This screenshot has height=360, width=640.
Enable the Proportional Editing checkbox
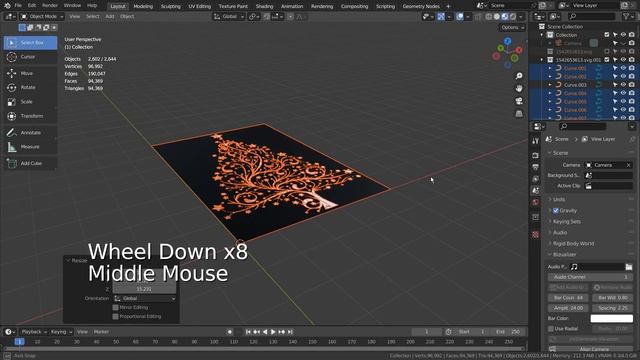pyautogui.click(x=116, y=316)
